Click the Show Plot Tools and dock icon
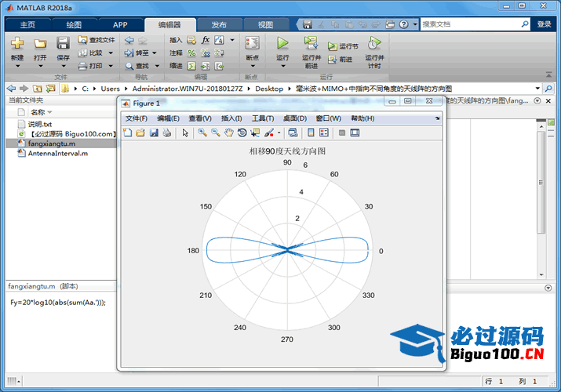 [x=355, y=132]
